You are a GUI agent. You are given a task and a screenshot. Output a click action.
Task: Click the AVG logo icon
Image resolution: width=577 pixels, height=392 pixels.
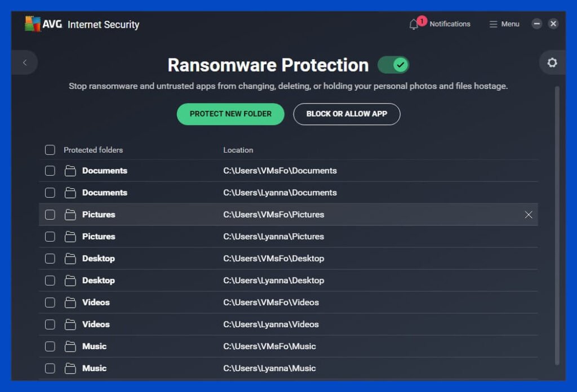point(32,24)
